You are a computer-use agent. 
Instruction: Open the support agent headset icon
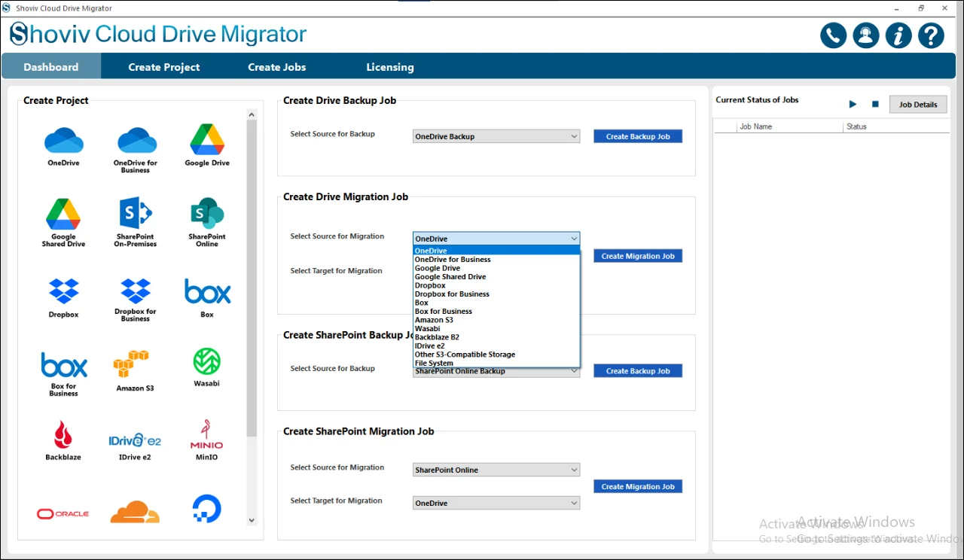866,35
